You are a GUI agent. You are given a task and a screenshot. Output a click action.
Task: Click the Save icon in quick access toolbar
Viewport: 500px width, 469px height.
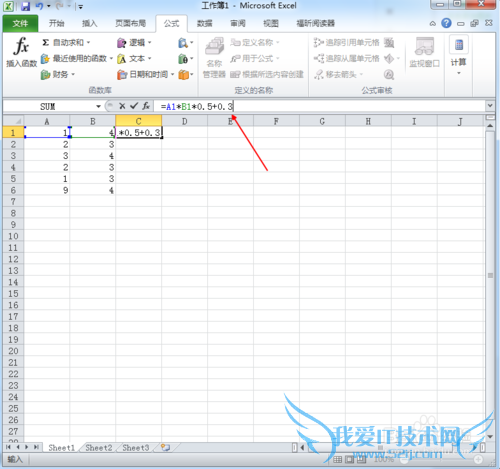25,6
